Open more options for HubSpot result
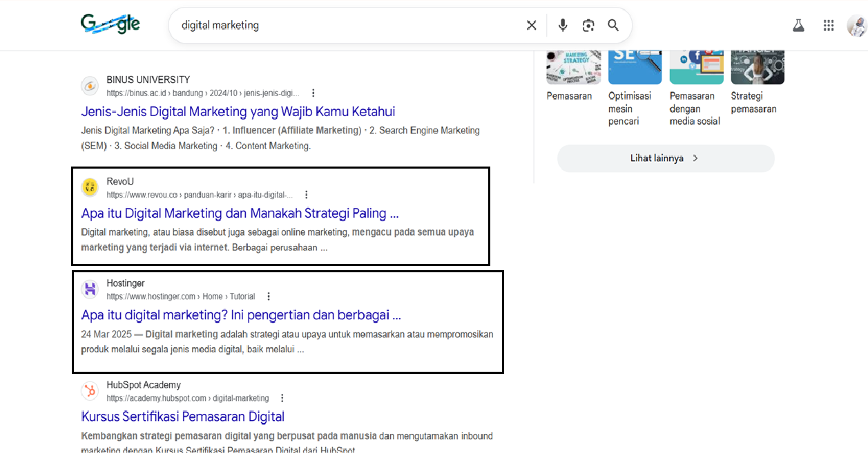Screen dimensions: 868x454 (282, 398)
